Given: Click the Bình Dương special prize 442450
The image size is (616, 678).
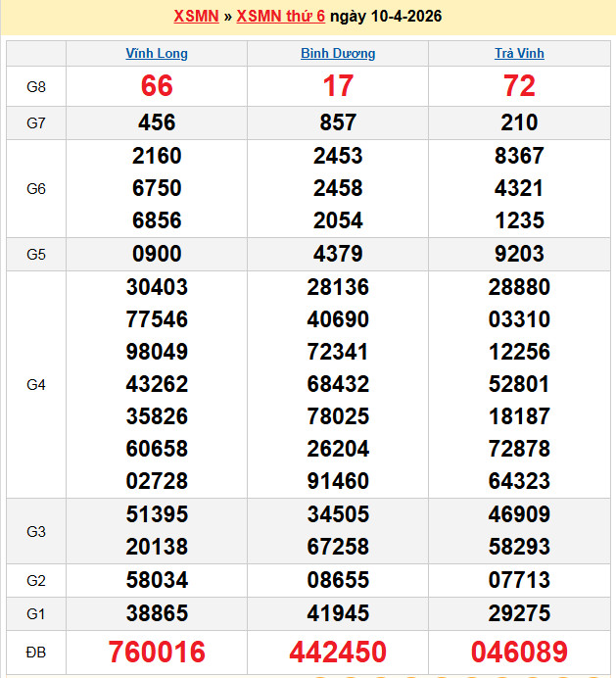Looking at the screenshot, I should click(338, 652).
